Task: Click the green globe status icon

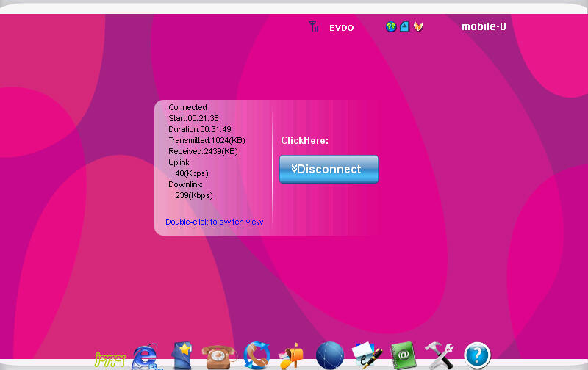Action: point(391,26)
